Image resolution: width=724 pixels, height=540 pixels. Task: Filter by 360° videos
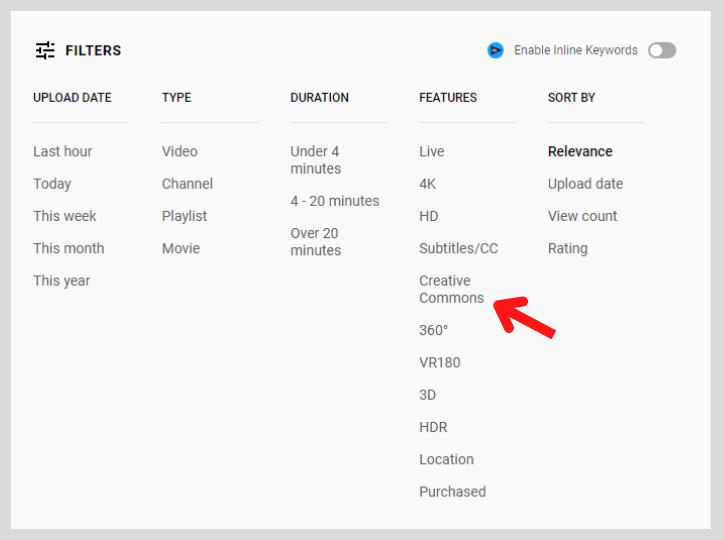click(433, 330)
